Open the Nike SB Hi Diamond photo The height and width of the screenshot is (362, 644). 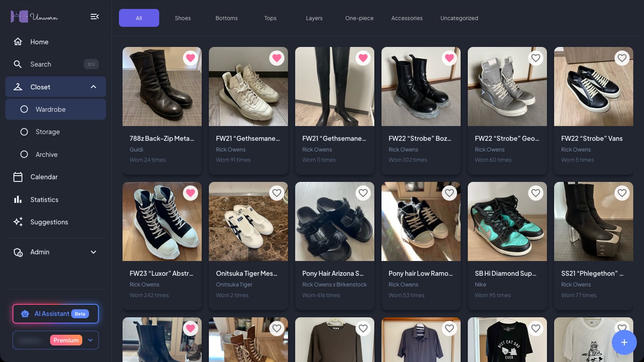click(507, 222)
